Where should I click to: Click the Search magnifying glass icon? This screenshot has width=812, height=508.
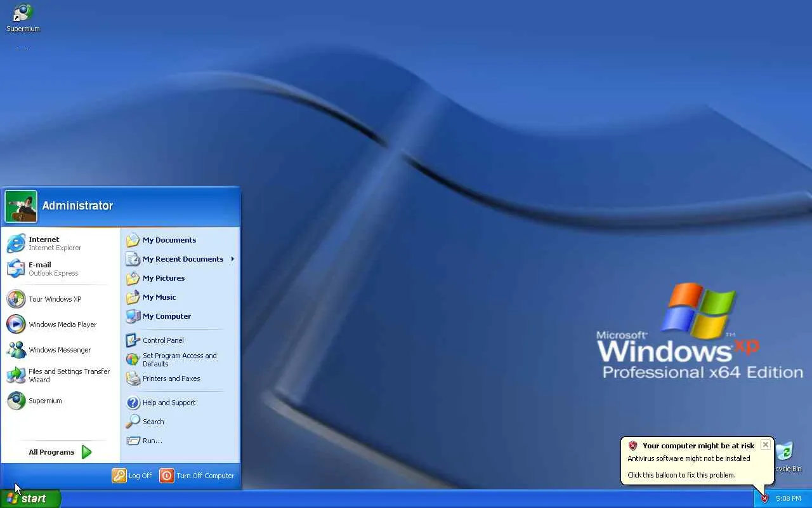coord(133,422)
